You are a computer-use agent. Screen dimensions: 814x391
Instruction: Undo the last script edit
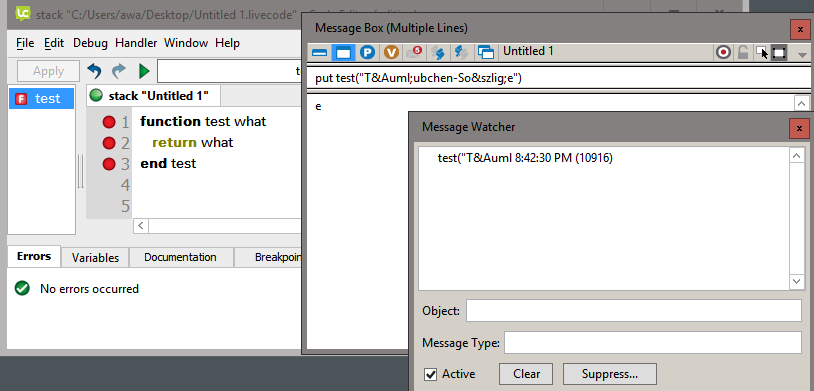tap(94, 71)
